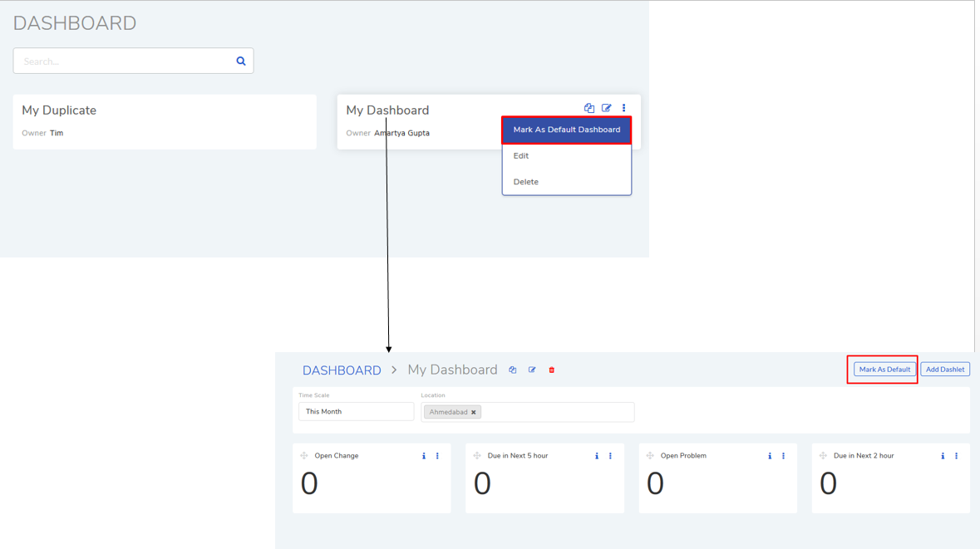Screen dimensions: 980x549
Task: Open the Time Scale This Month dropdown
Action: pos(357,412)
